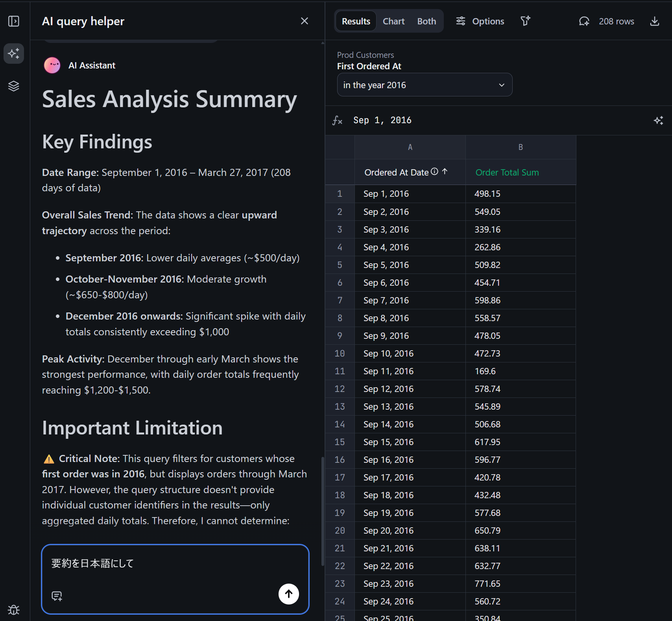Screen dimensions: 672x621
Task: Download the query results
Action: 654,21
